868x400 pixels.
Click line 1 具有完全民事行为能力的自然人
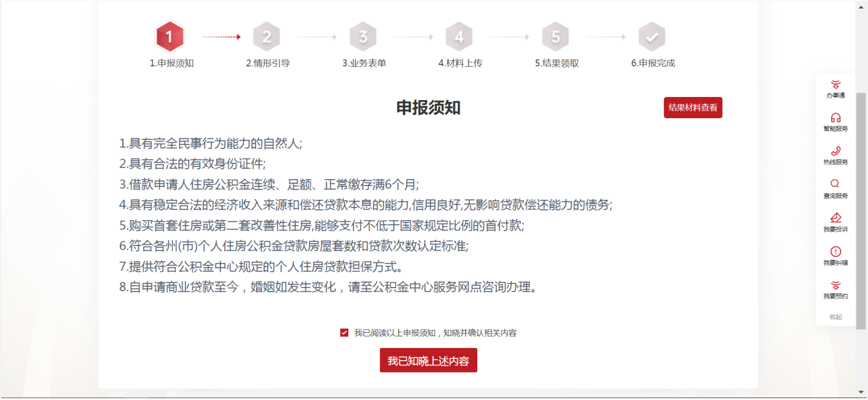pyautogui.click(x=210, y=143)
